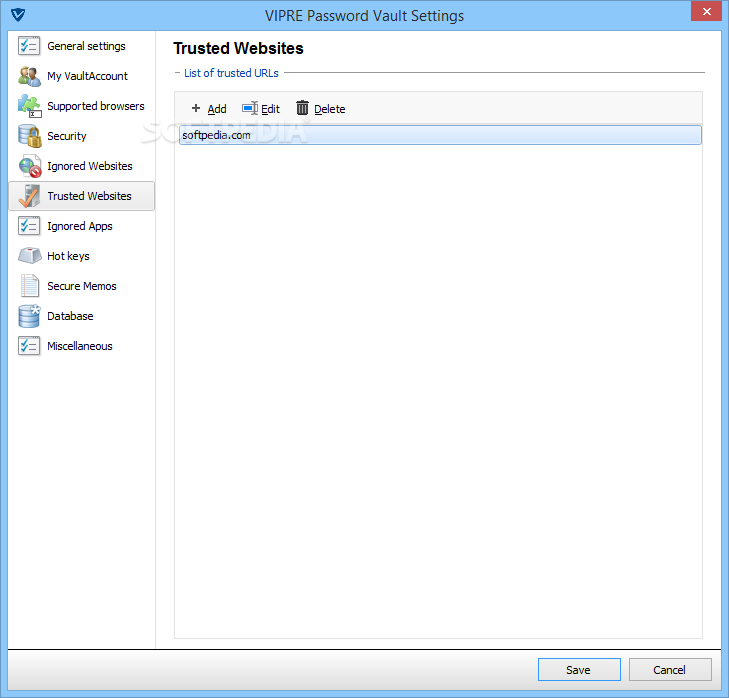
Task: Click the plus icon next to Add
Action: [x=196, y=108]
